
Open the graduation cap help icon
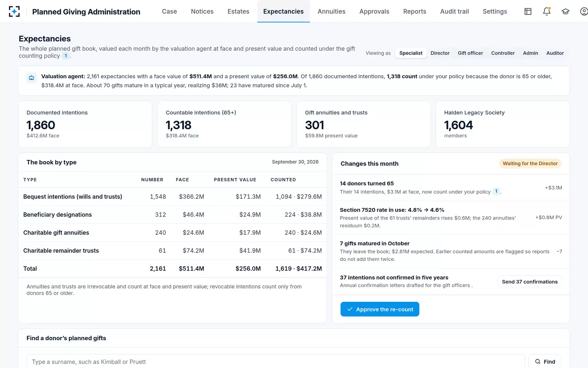[566, 11]
